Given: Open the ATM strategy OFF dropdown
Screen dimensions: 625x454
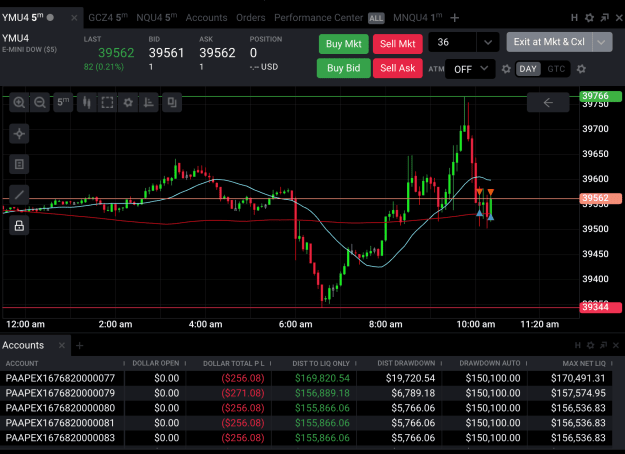Looking at the screenshot, I should (x=470, y=69).
